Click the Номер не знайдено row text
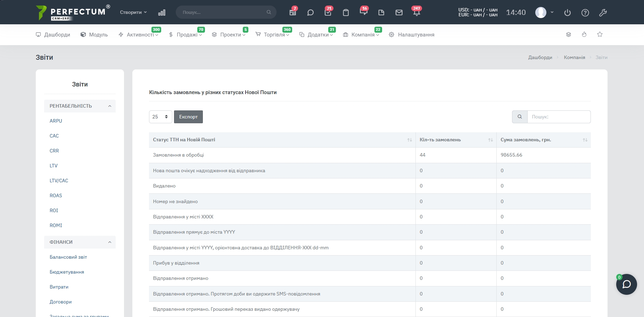This screenshot has width=644, height=317. coord(175,201)
